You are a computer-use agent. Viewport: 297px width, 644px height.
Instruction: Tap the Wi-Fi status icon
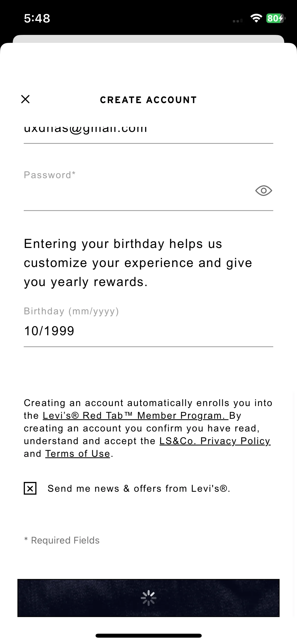pyautogui.click(x=256, y=18)
